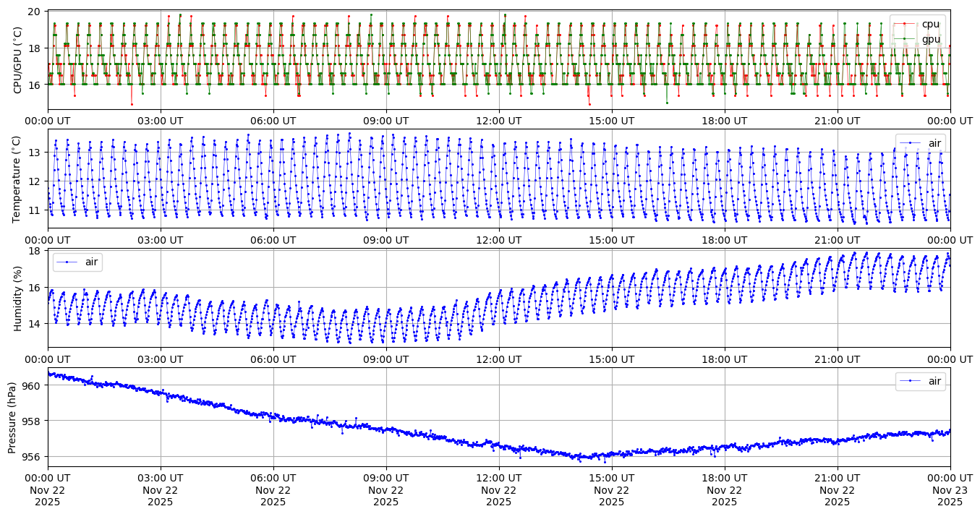
Task: Click 18:00 UT tick under the CPU/GPU plot
Action: tap(725, 121)
